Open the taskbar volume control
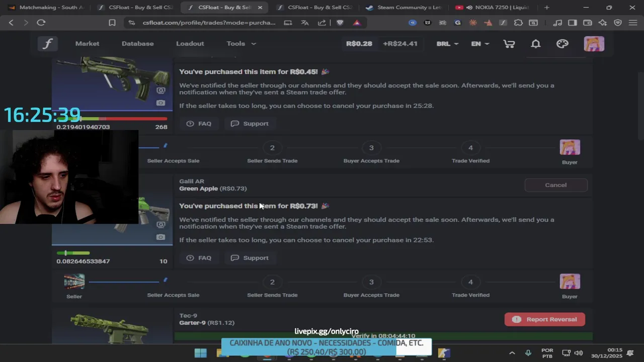Image resolution: width=644 pixels, height=362 pixels. [579, 353]
